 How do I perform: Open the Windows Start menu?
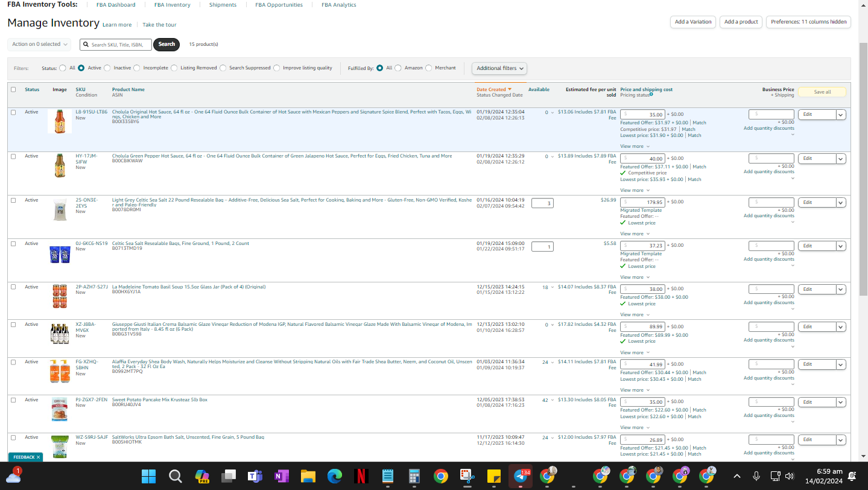[x=148, y=477]
